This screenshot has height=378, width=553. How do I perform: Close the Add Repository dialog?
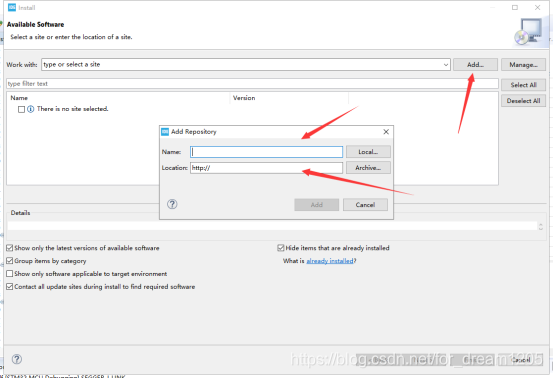pos(386,132)
